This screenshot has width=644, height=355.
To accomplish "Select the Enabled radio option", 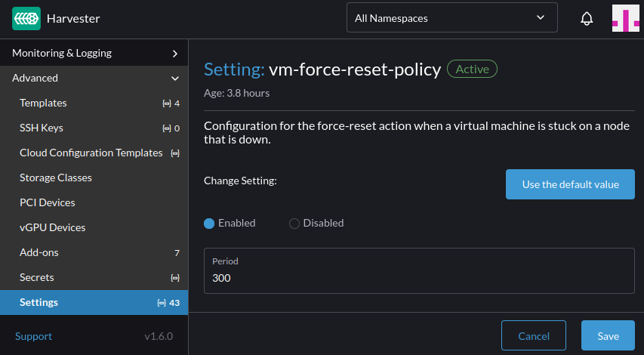I will point(210,224).
